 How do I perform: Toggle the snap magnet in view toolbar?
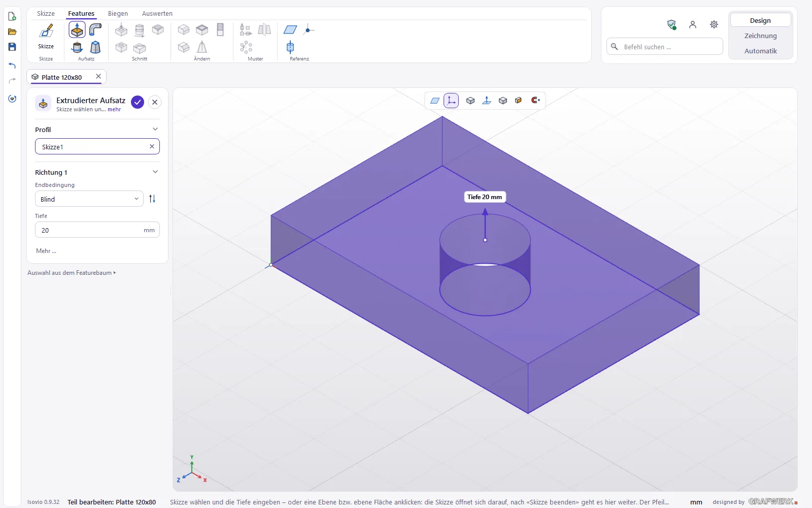tap(535, 100)
